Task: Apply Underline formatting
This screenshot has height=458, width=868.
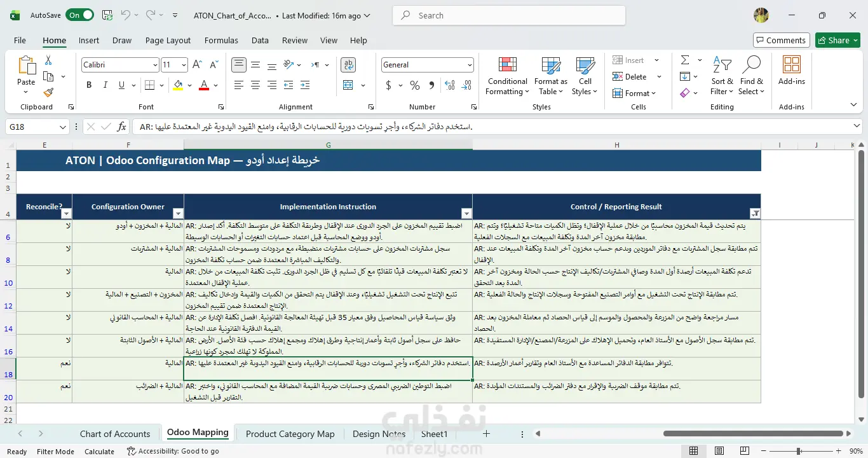Action: [x=121, y=85]
